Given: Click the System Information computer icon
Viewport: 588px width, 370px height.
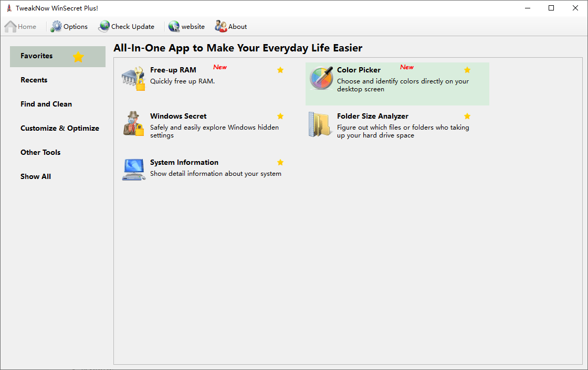Looking at the screenshot, I should pyautogui.click(x=133, y=170).
